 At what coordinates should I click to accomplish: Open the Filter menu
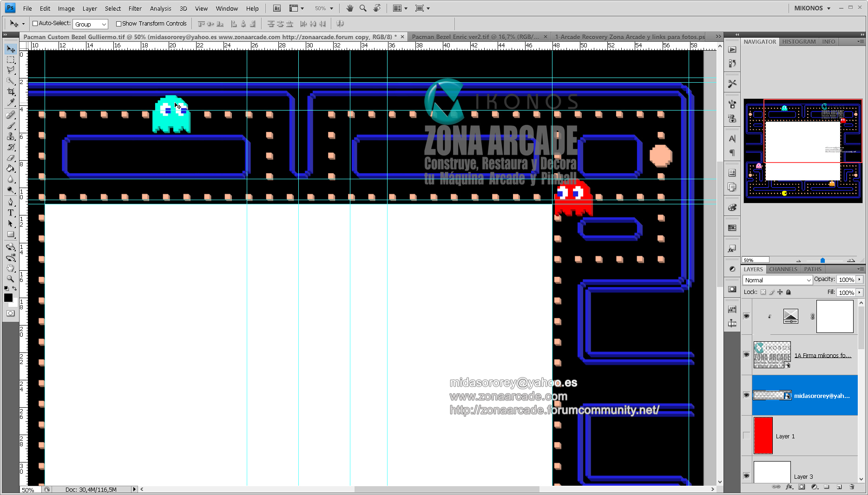click(x=135, y=8)
